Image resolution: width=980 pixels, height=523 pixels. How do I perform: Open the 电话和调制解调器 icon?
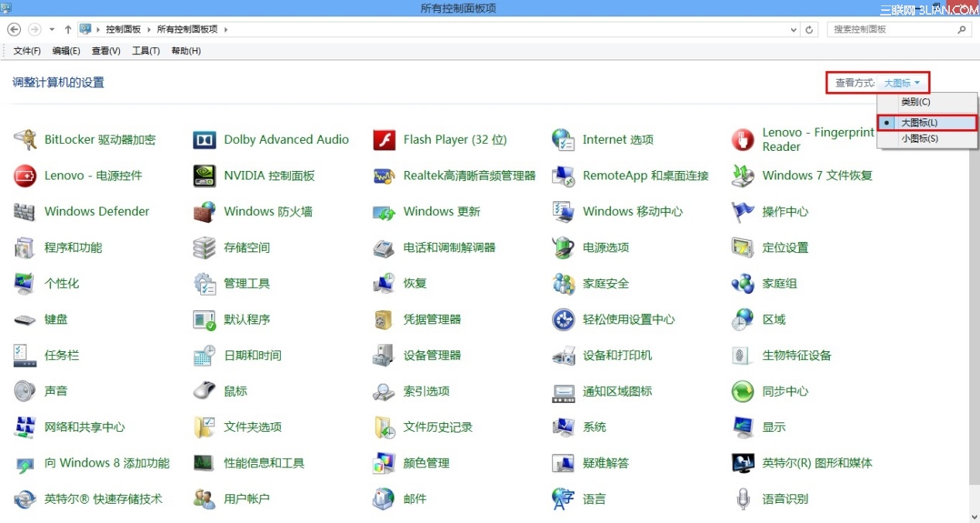384,248
